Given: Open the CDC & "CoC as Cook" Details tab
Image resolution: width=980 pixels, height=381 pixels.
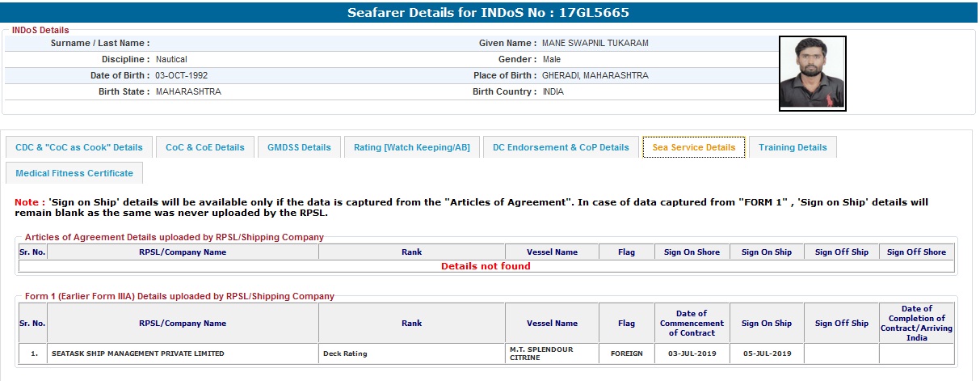Looking at the screenshot, I should tap(79, 147).
